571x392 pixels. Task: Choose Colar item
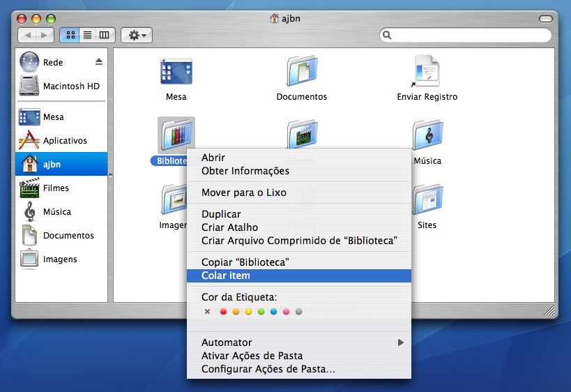pyautogui.click(x=299, y=276)
